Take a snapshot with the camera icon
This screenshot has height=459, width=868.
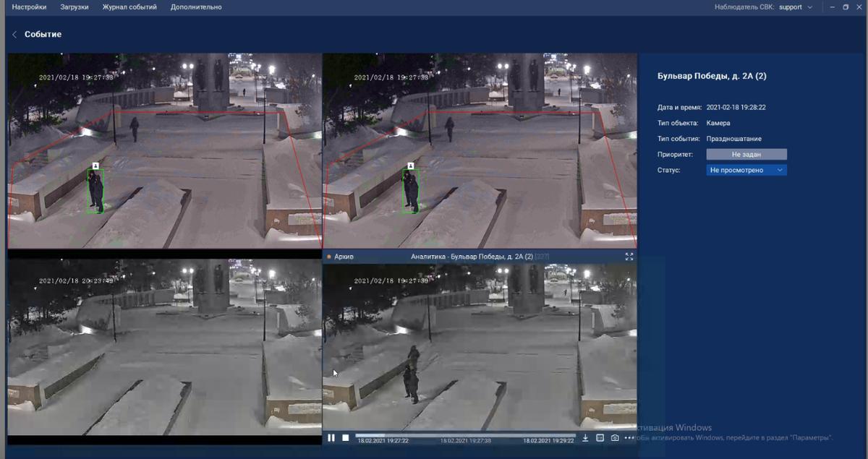pyautogui.click(x=615, y=437)
